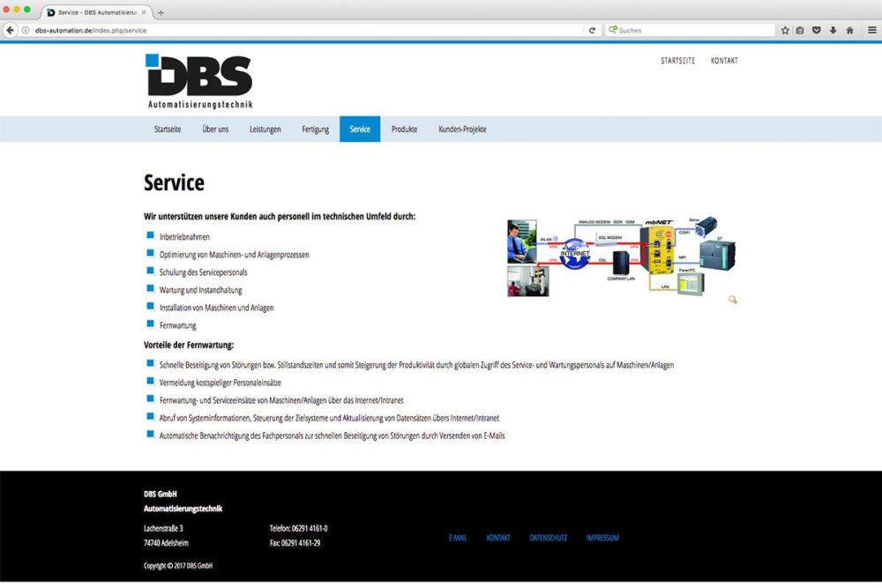
Task: Navigate back using the browser back arrow
Action: click(9, 29)
